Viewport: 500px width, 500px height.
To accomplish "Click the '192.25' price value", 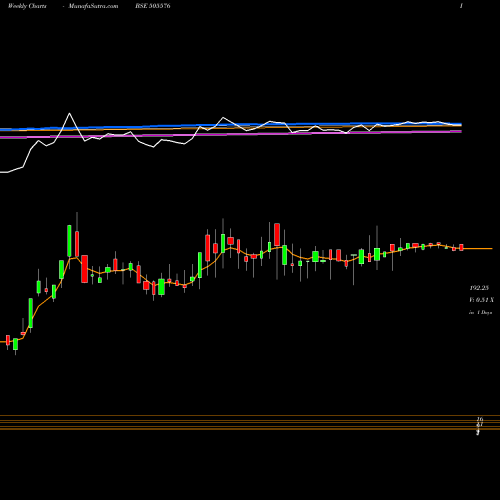I will click(479, 288).
